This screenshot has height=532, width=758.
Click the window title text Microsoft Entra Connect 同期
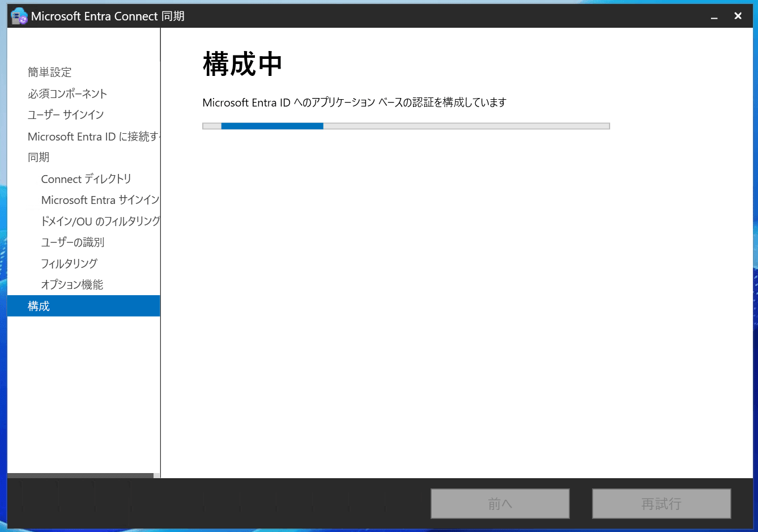click(x=108, y=16)
